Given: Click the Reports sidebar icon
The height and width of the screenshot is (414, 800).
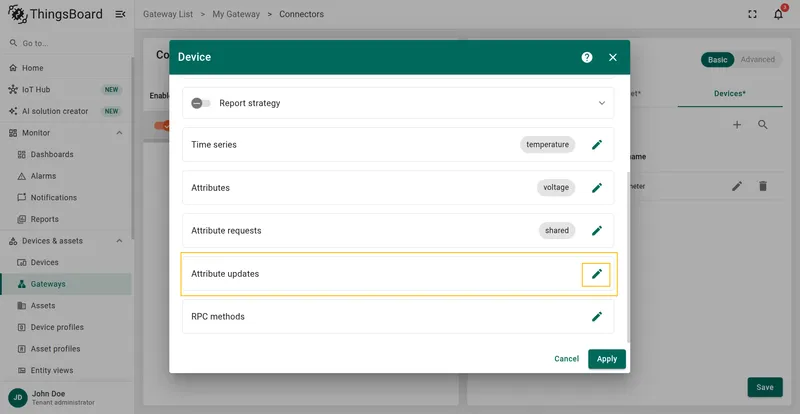Looking at the screenshot, I should tap(21, 220).
